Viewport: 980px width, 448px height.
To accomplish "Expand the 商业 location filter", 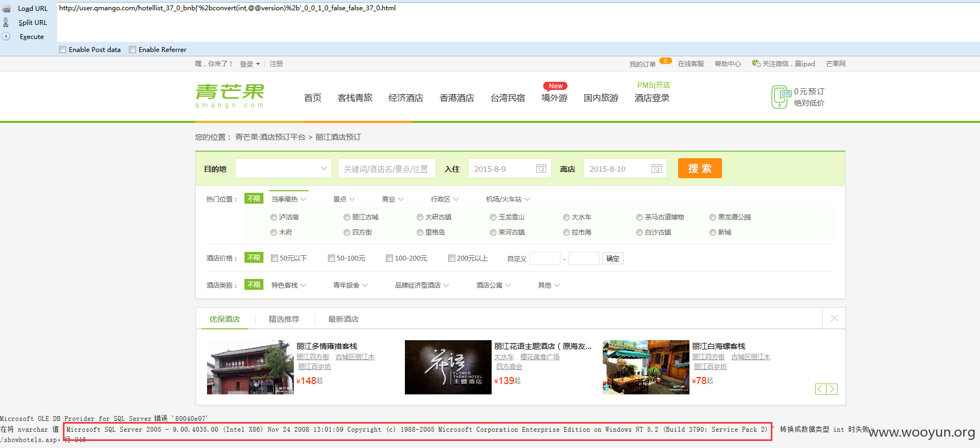I will pos(393,199).
